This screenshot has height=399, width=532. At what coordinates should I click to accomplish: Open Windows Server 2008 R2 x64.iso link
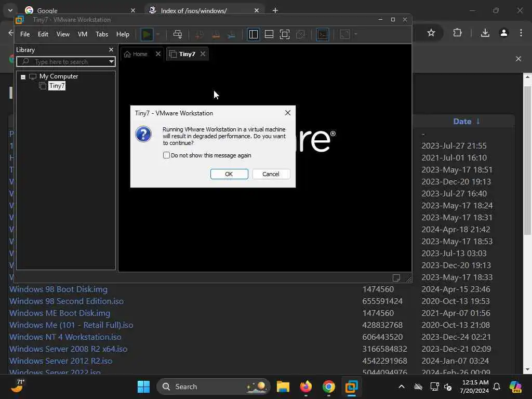[68, 349]
